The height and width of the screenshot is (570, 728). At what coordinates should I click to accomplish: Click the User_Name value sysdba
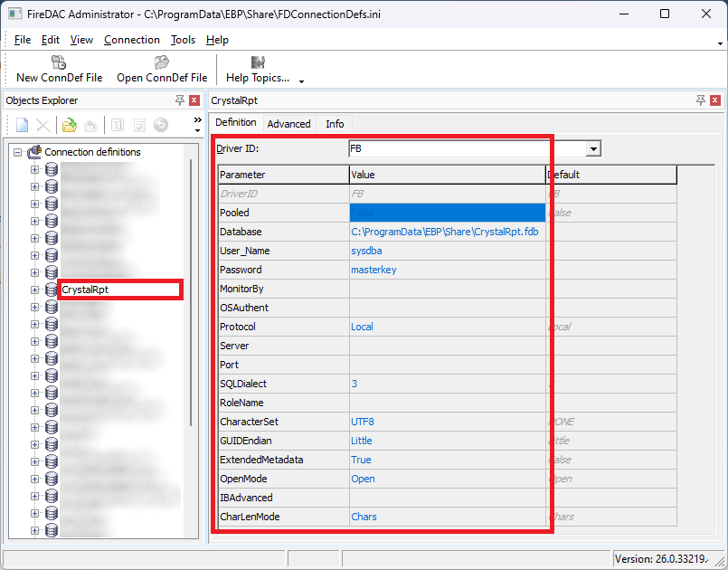[x=448, y=251]
